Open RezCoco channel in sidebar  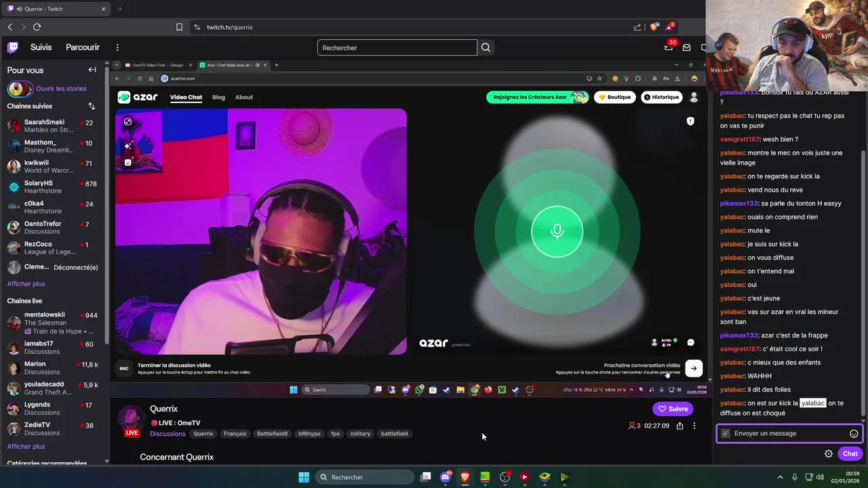53,248
